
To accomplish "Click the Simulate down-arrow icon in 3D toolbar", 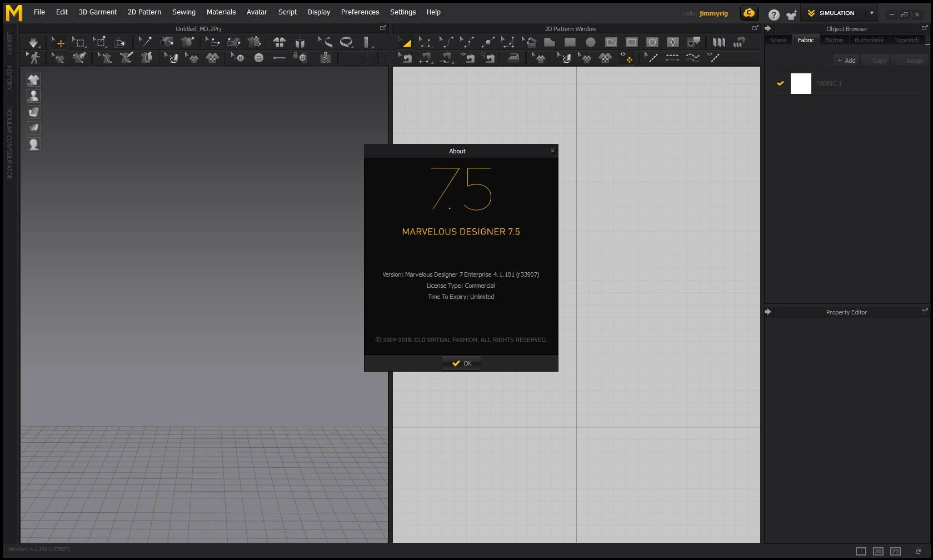I will (x=33, y=42).
